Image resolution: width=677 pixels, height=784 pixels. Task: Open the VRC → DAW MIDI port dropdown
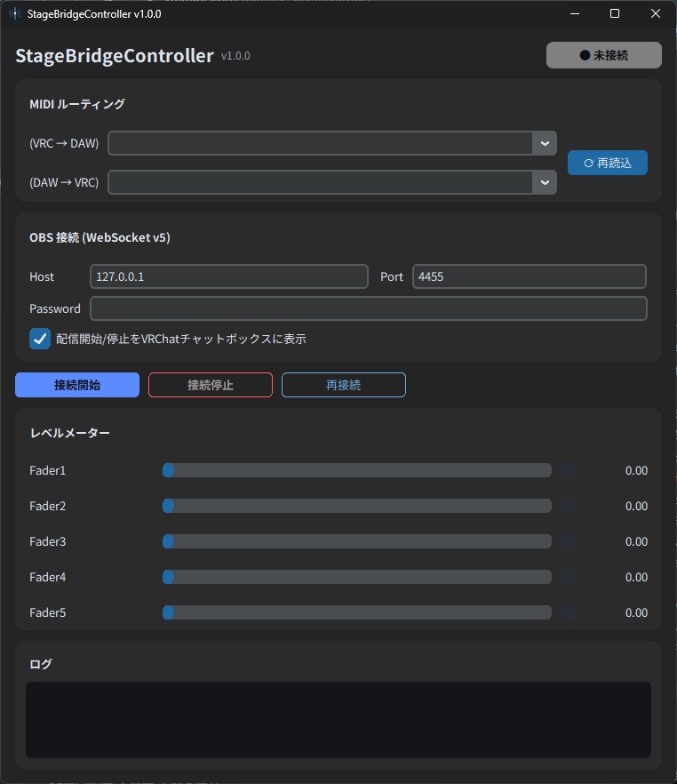tap(332, 143)
